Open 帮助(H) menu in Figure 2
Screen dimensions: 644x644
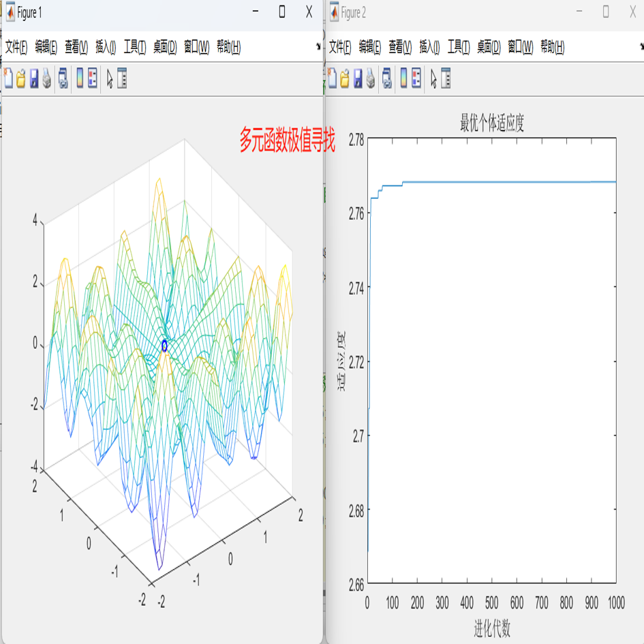(553, 47)
